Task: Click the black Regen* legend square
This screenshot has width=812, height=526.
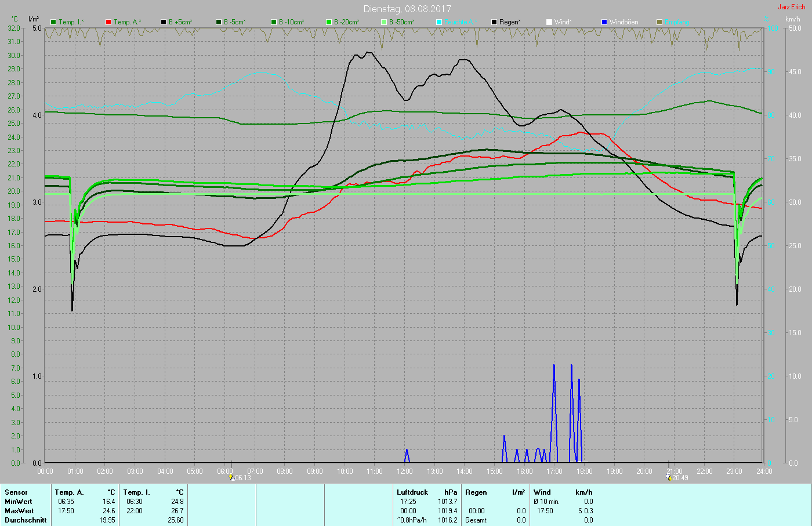Action: (494, 22)
